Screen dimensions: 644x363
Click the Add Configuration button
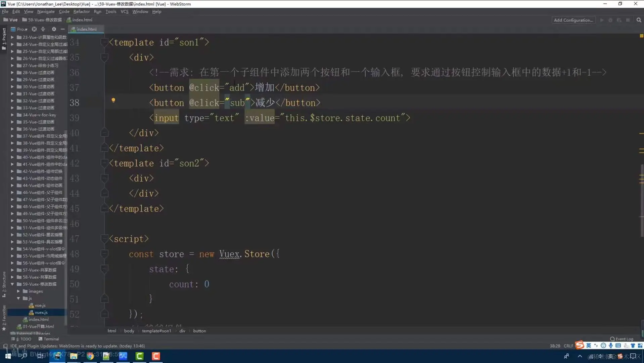pyautogui.click(x=573, y=20)
